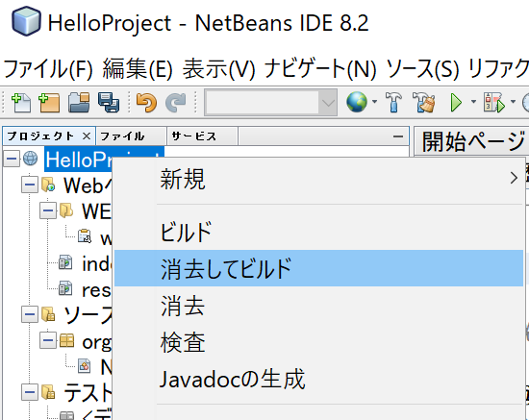The width and height of the screenshot is (529, 420).
Task: Close the プロジェクト tab
Action: (x=87, y=136)
